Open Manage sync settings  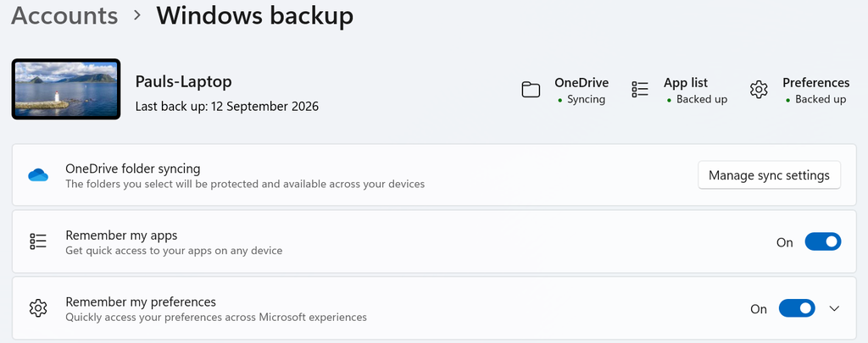[769, 175]
